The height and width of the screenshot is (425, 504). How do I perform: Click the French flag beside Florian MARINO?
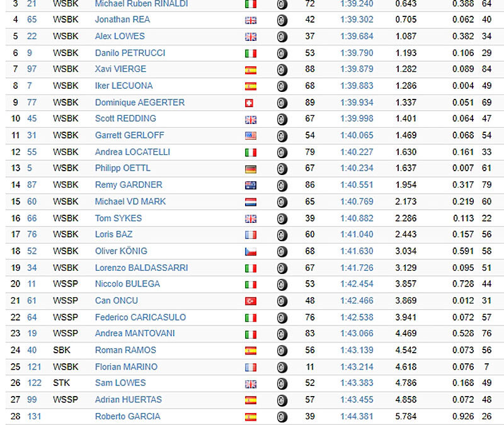[251, 367]
